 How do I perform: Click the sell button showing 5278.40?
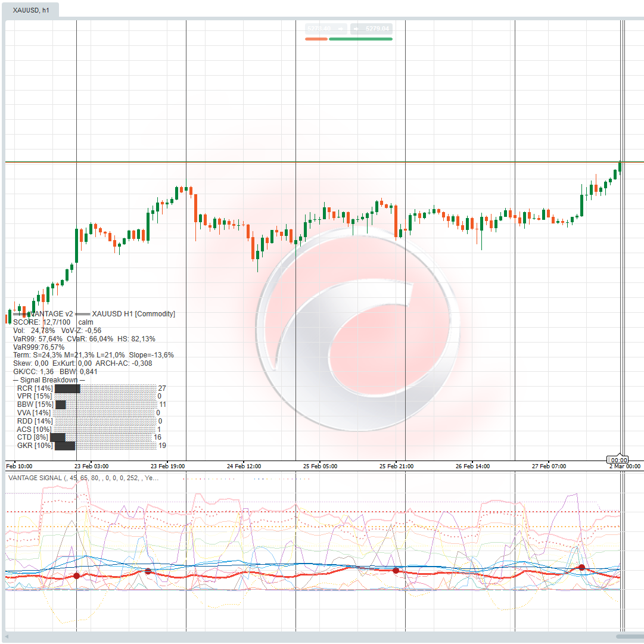(x=325, y=29)
